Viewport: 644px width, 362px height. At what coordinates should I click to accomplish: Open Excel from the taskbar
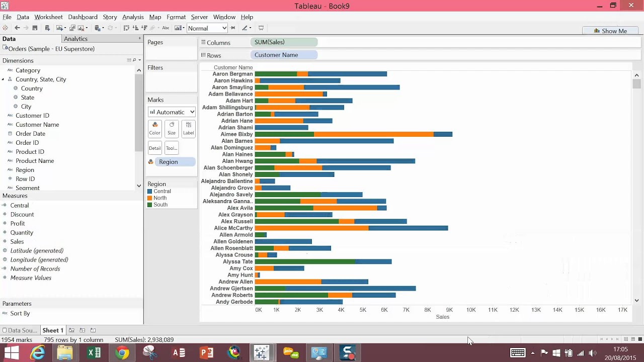[94, 353]
